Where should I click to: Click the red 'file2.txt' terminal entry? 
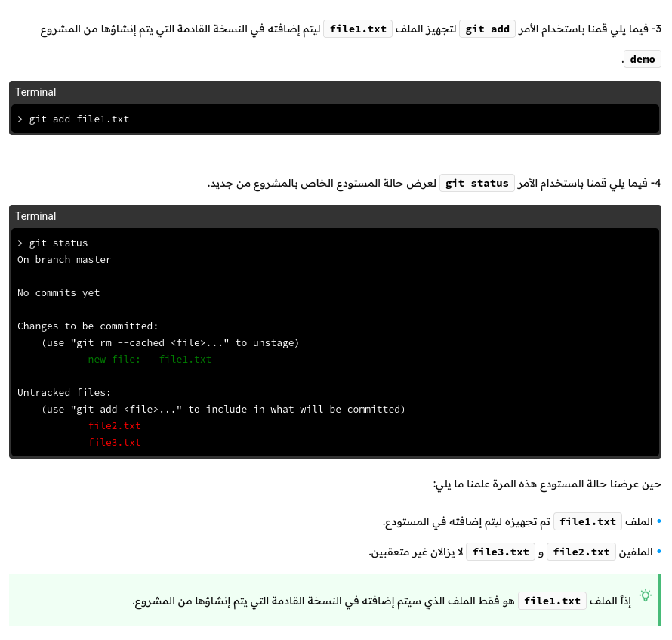[115, 426]
